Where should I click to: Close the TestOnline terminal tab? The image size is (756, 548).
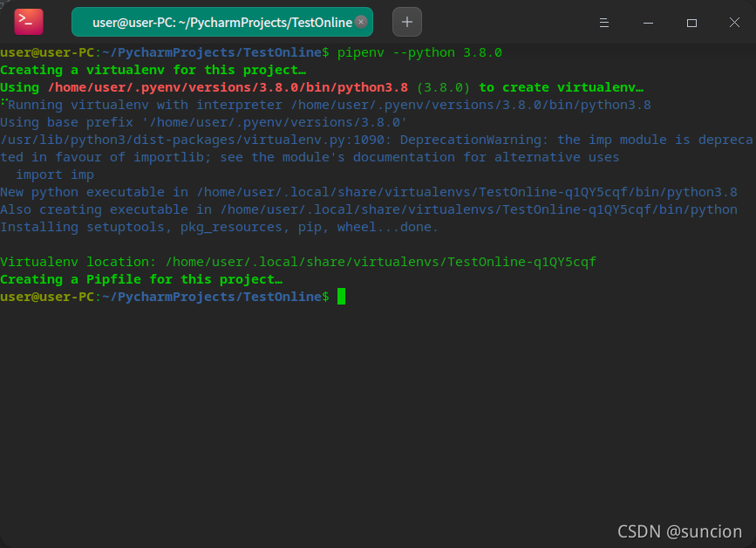coord(361,22)
